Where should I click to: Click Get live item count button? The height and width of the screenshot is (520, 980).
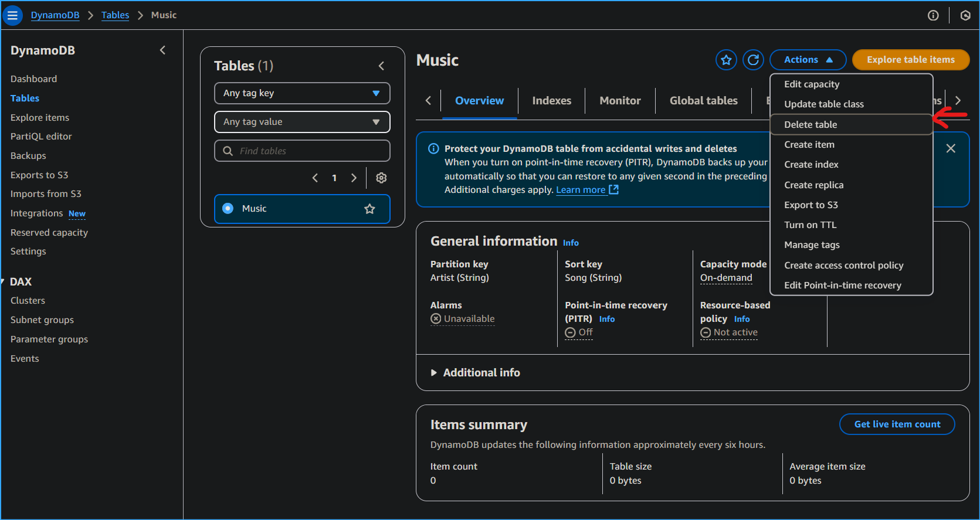[x=897, y=424]
